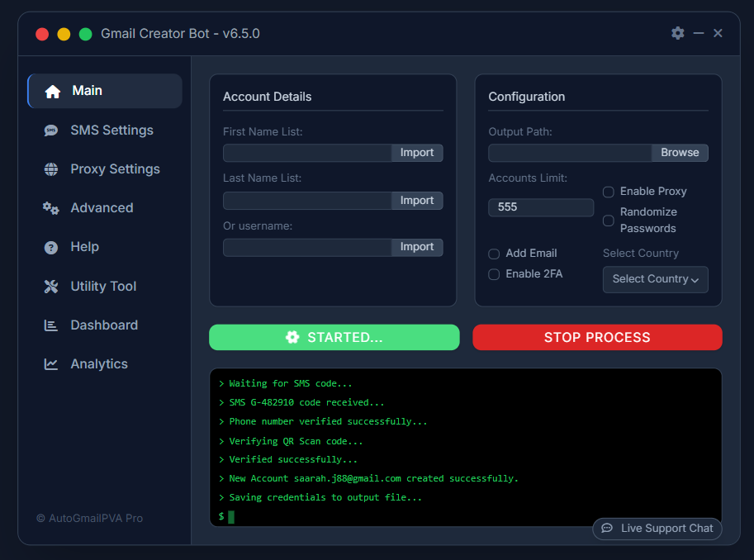Click the settings gear in the title bar
The width and height of the screenshot is (754, 560).
click(677, 33)
